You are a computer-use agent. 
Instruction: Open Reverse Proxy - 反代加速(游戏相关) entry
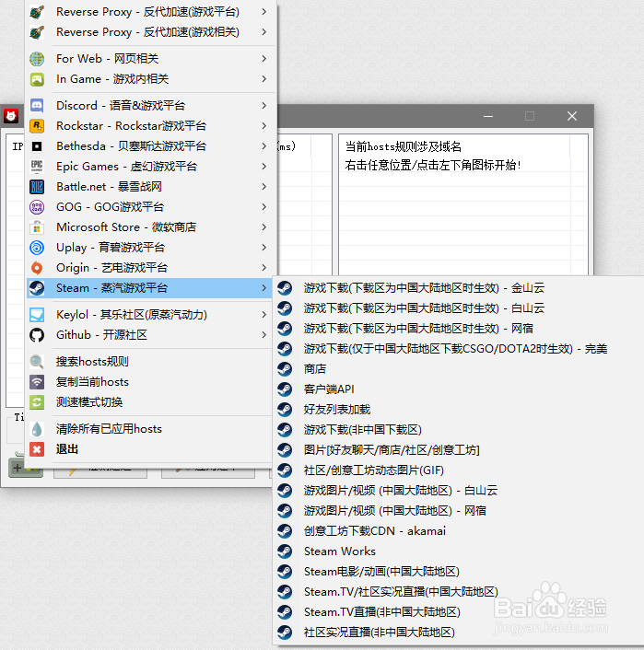150,32
